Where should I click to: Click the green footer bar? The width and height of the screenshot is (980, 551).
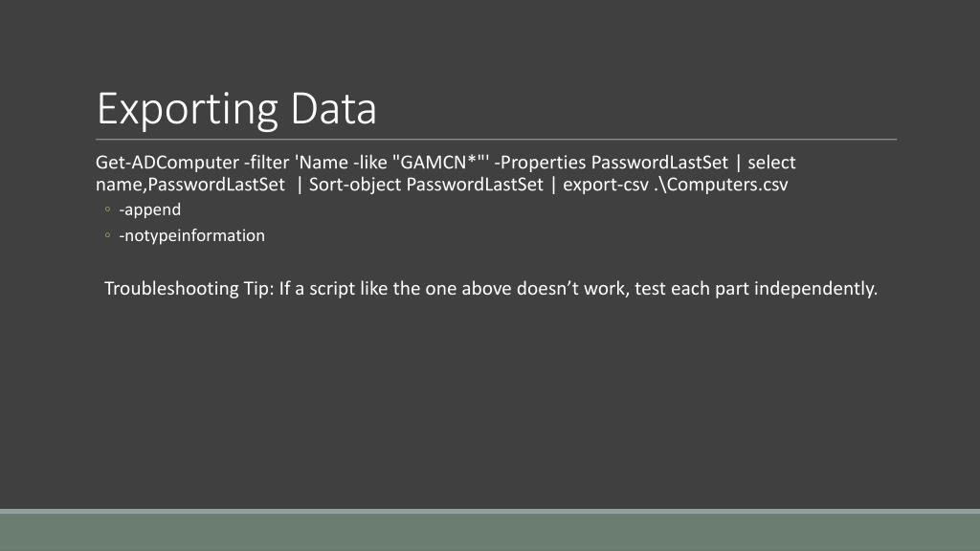pos(490,532)
